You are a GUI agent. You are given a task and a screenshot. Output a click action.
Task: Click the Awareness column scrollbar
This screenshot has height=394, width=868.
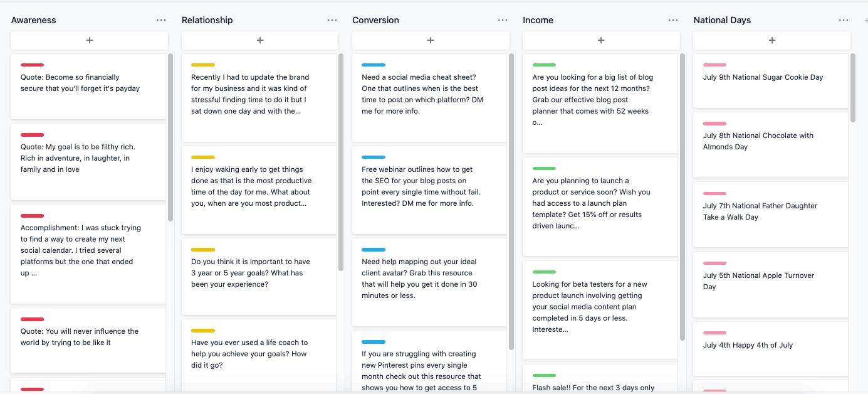pyautogui.click(x=170, y=138)
